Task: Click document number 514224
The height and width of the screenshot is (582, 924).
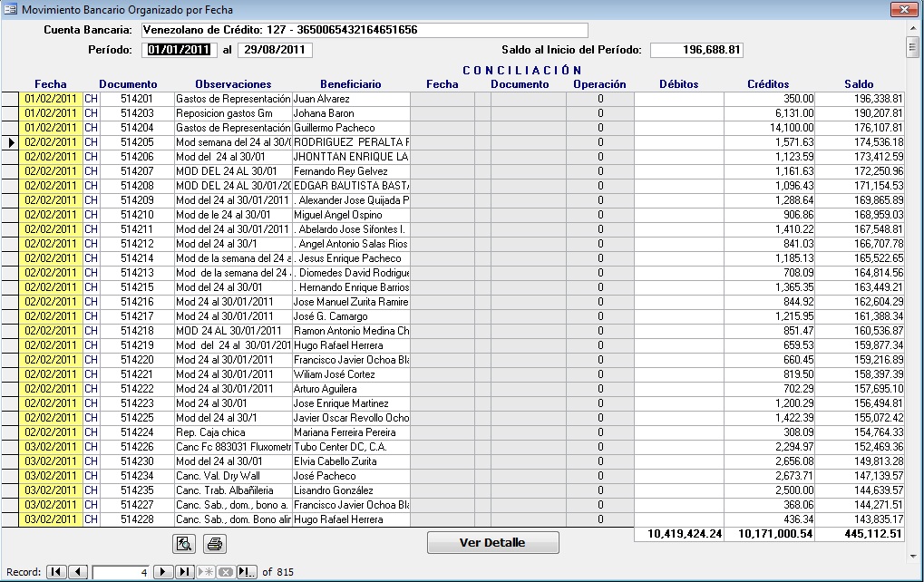Action: click(x=137, y=432)
